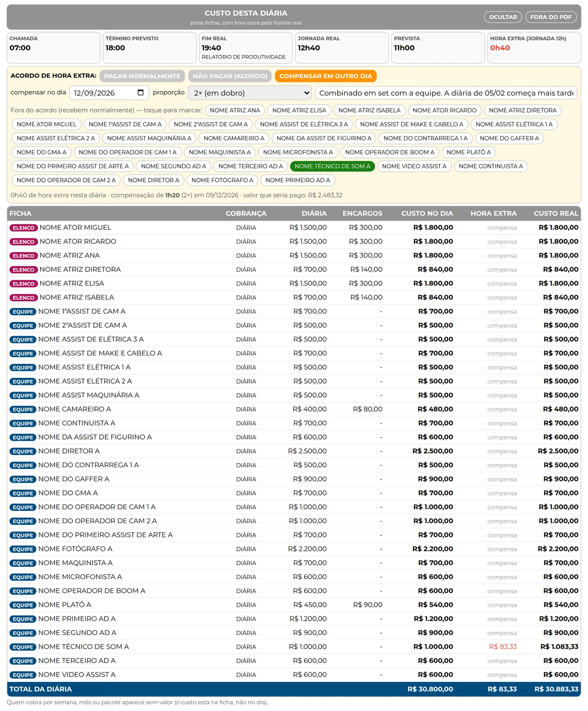Viewport: 588px width, 711px height.
Task: Select PAGAR NORMALMENTE overtime option
Action: [142, 76]
